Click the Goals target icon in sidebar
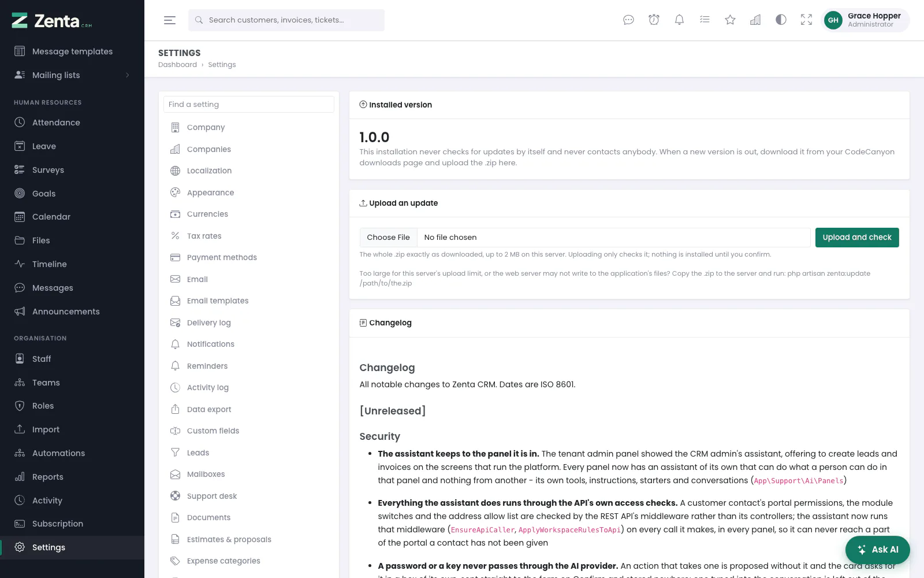Screen dimensions: 924x578 (20, 194)
